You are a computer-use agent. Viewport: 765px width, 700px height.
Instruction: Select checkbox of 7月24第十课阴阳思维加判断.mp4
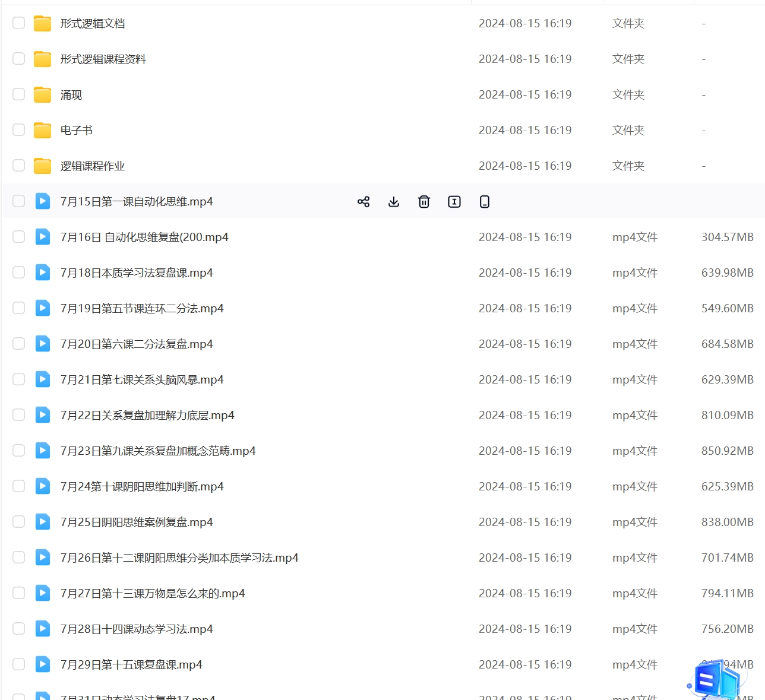[x=19, y=486]
